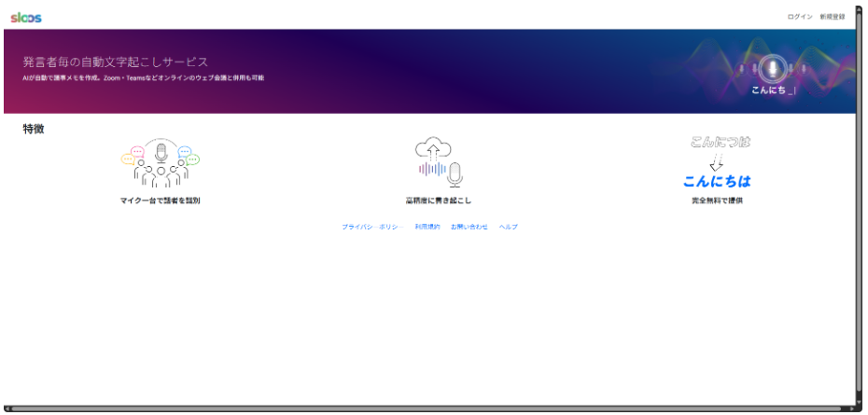The width and height of the screenshot is (868, 415).
Task: Click the 特徴 features section heading
Action: (34, 129)
